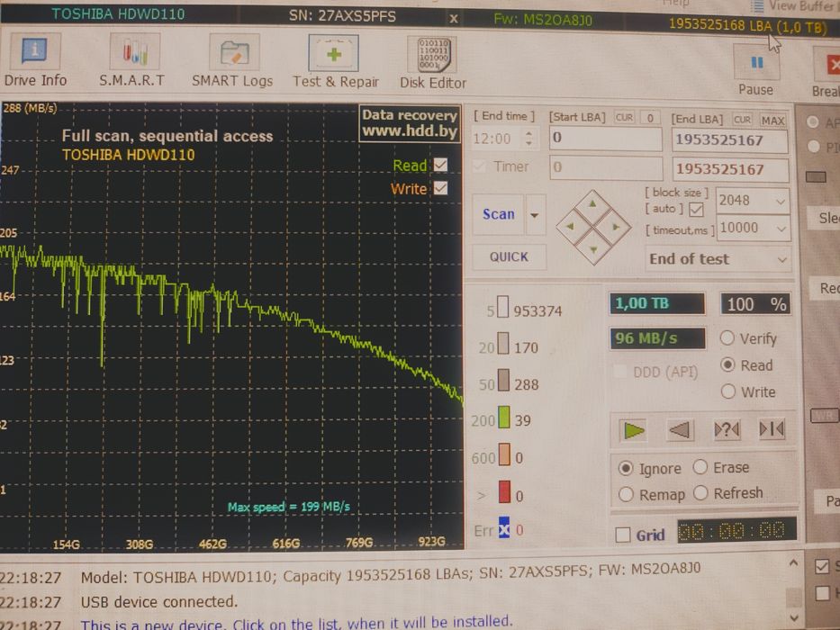Select the Verify radio option
The height and width of the screenshot is (630, 840).
click(x=727, y=337)
